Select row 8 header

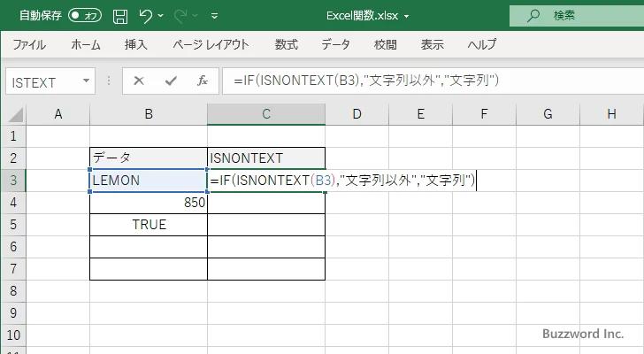(x=13, y=291)
